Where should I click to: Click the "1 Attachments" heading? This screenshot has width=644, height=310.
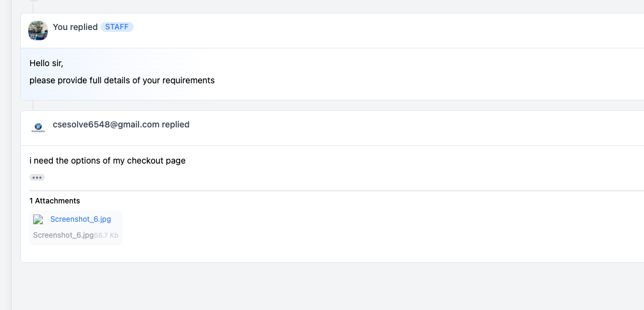point(55,201)
